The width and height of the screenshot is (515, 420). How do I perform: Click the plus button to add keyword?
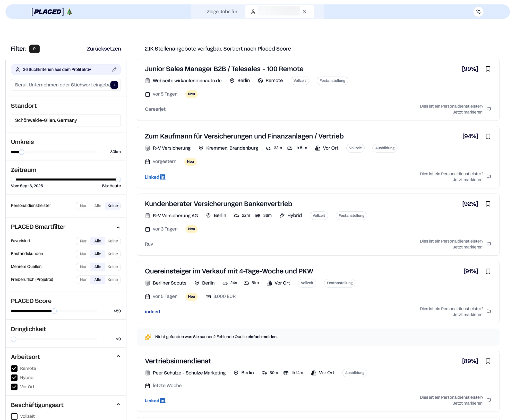(x=114, y=85)
